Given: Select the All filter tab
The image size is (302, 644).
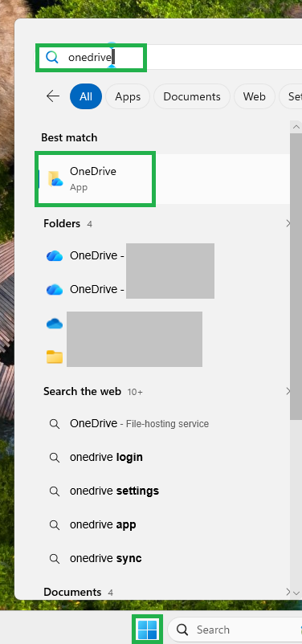Looking at the screenshot, I should point(86,96).
